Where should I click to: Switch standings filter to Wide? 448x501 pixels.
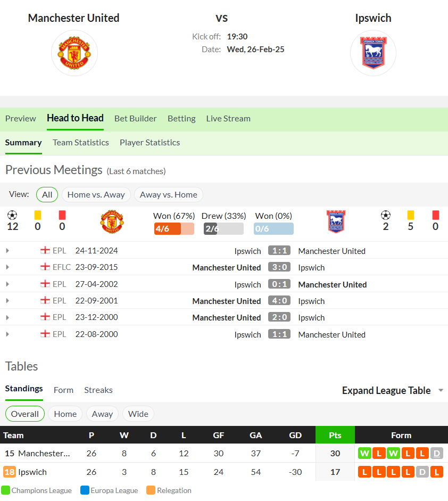138,414
